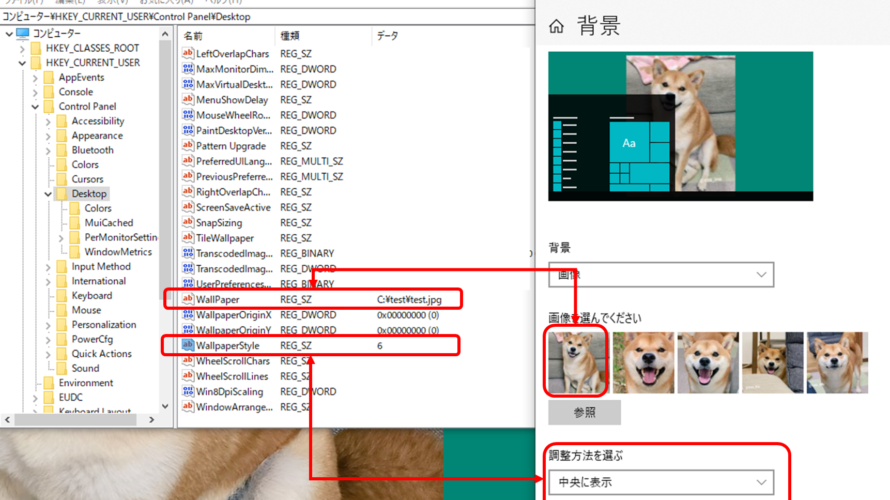This screenshot has height=500, width=890.
Task: Click the Keyboard folder icon
Action: (62, 296)
